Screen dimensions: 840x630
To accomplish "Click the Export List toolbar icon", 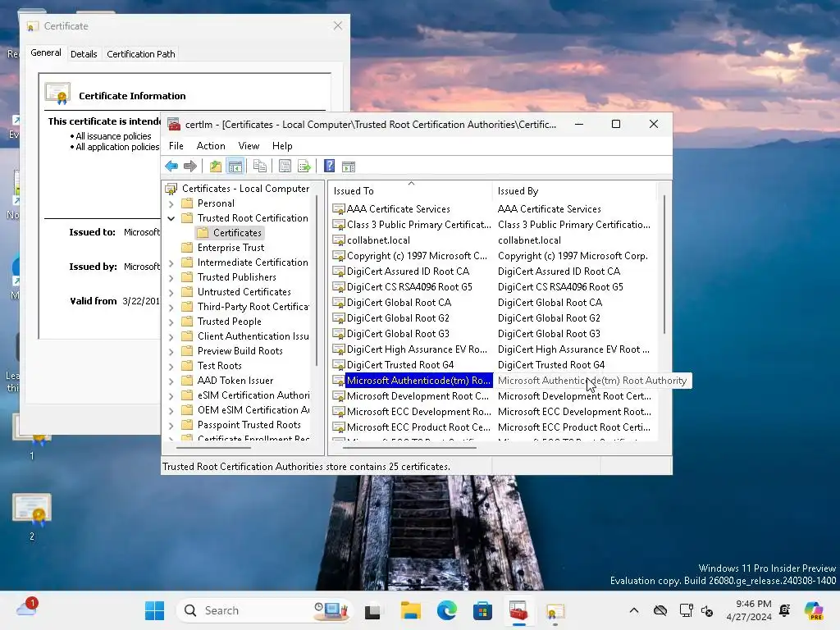I will pyautogui.click(x=304, y=166).
